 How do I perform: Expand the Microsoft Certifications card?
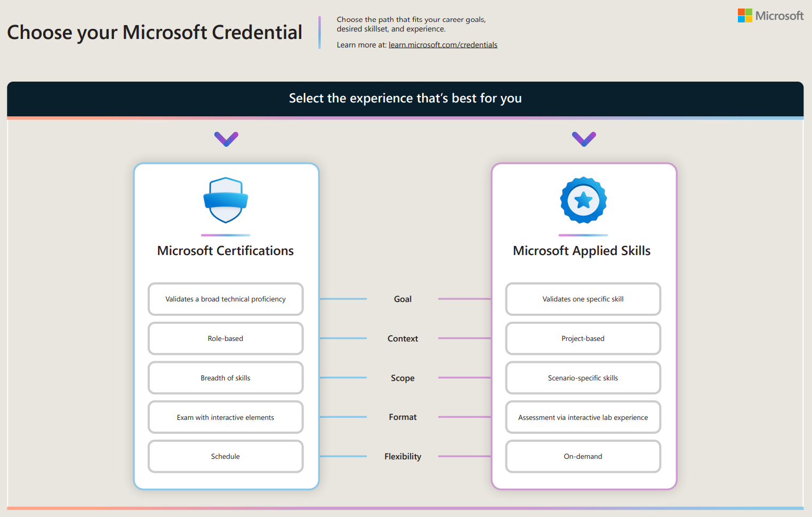coord(226,250)
